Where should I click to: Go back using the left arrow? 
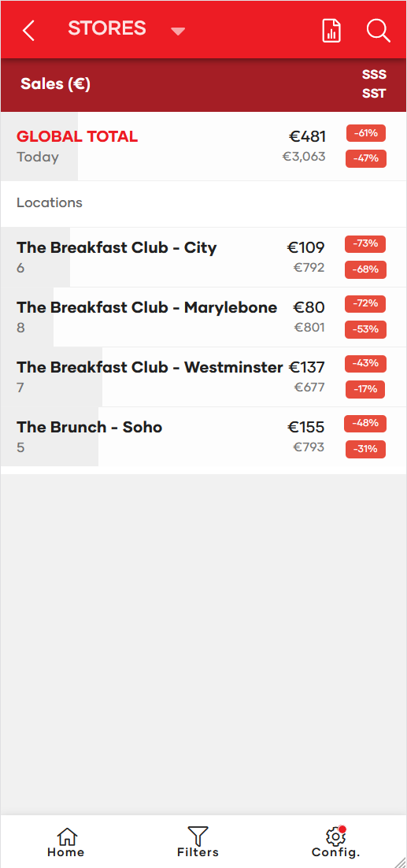(29, 30)
